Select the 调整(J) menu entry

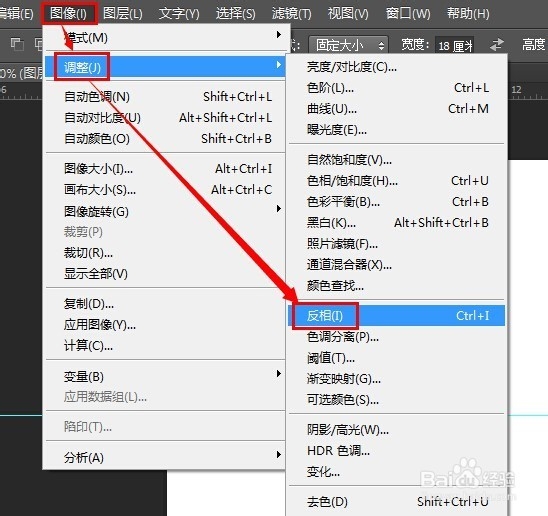pyautogui.click(x=166, y=67)
